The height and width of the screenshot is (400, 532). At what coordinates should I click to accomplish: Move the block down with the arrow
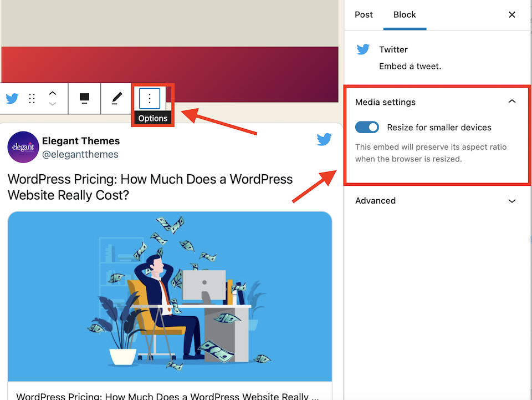[53, 104]
